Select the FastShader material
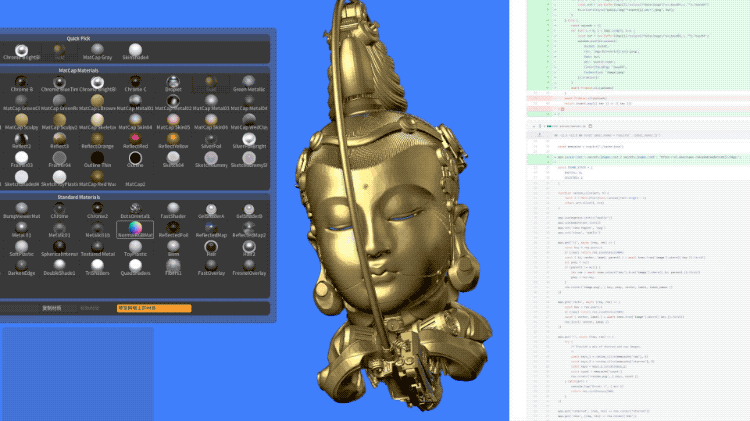750x421 pixels. [x=173, y=211]
